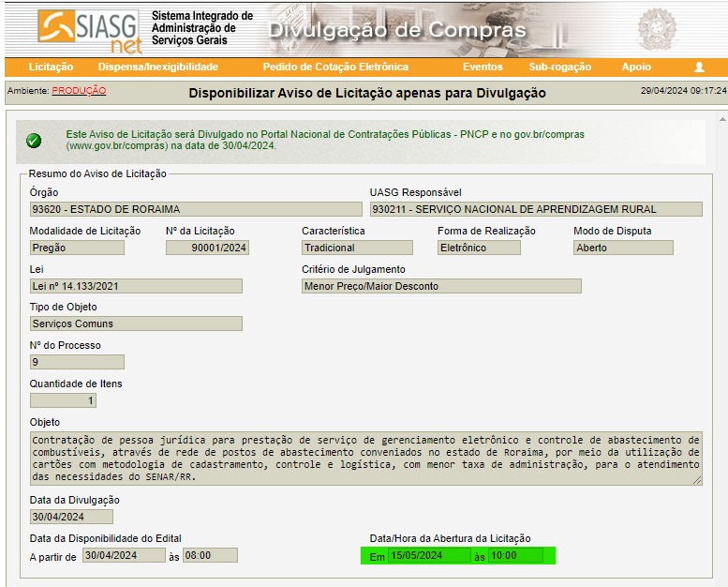Open the Eventos menu
Image resolution: width=728 pixels, height=587 pixels.
tap(483, 67)
